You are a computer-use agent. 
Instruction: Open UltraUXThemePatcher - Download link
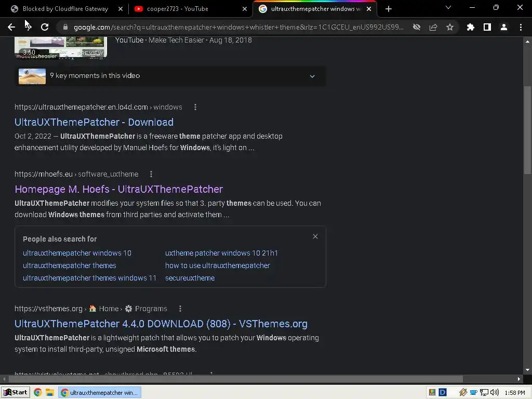[x=94, y=122]
